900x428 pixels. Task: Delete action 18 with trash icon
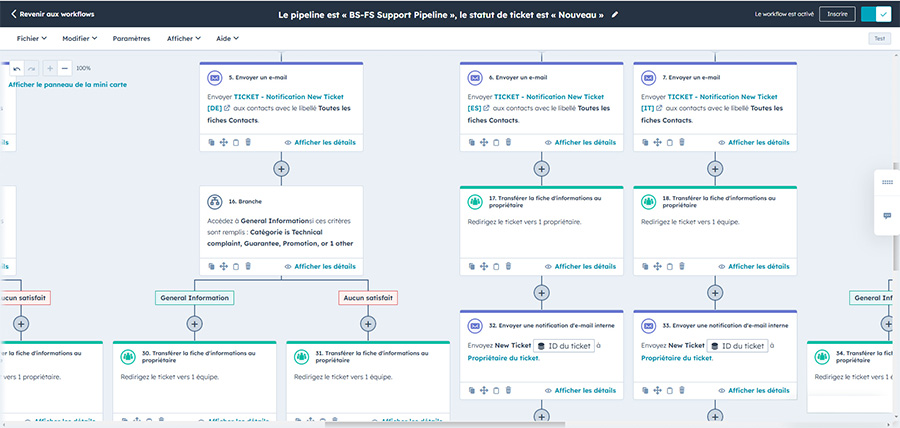(x=682, y=266)
